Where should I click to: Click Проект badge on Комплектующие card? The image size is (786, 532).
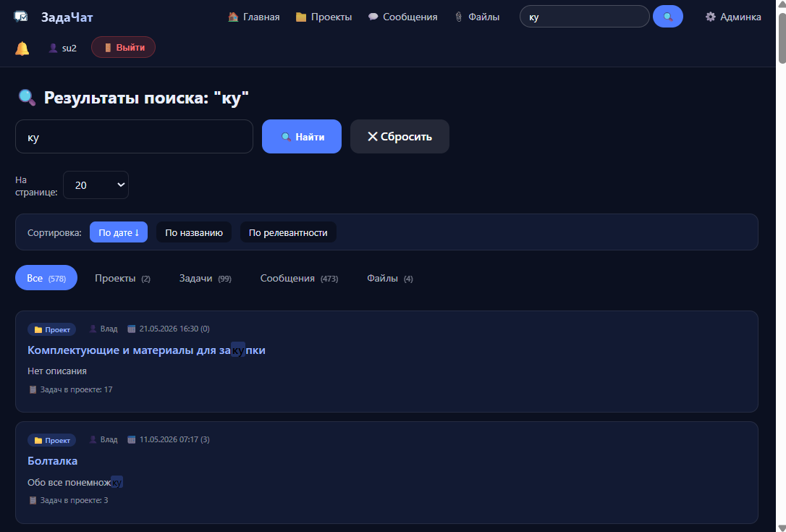pos(51,329)
